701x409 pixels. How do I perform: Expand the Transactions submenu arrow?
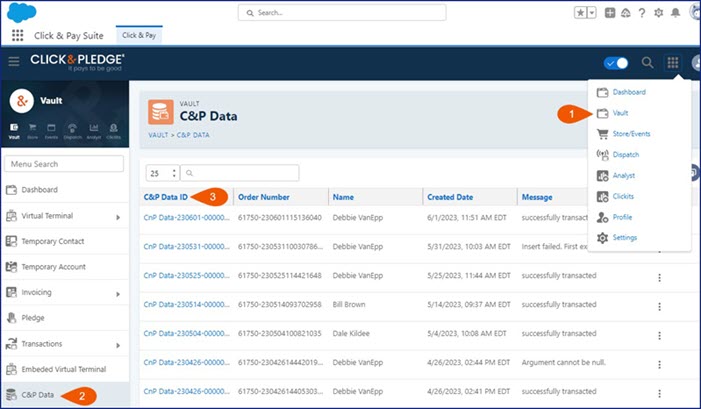pyautogui.click(x=118, y=346)
